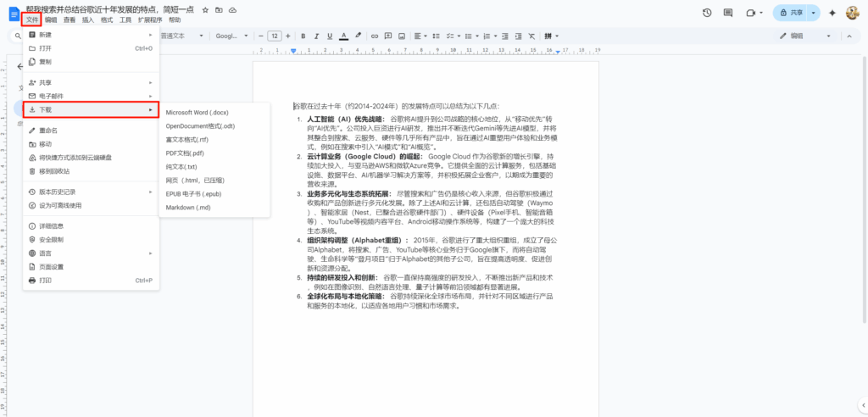Select 设为可离线使用 option

coord(91,205)
